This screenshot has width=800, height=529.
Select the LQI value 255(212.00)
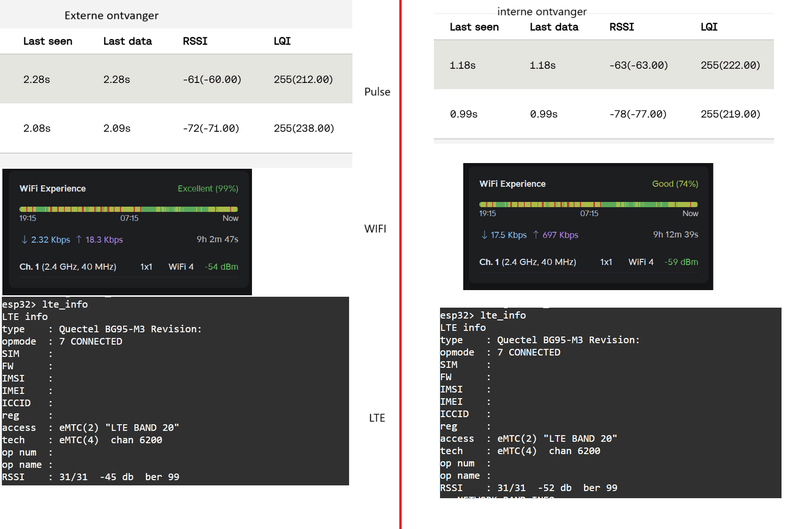pos(303,80)
